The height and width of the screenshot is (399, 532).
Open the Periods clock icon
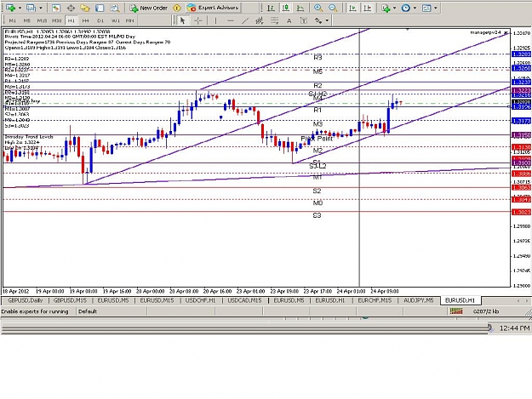pyautogui.click(x=405, y=8)
